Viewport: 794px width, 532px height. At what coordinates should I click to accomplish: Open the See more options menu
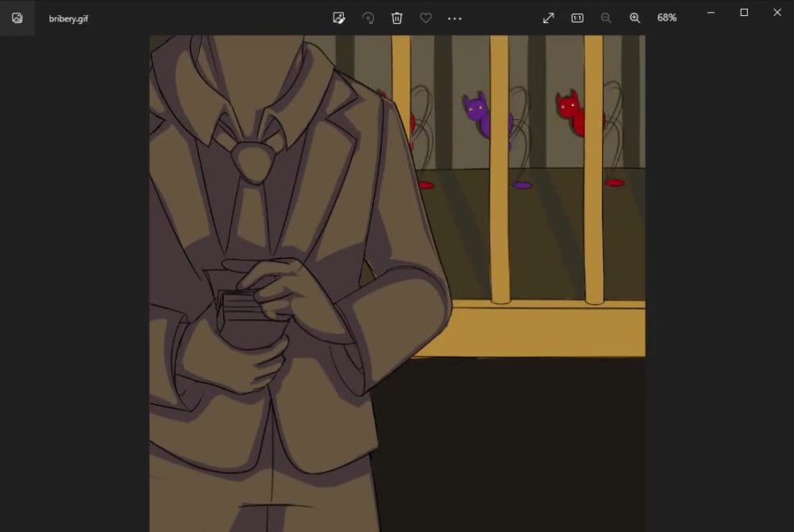coord(455,17)
